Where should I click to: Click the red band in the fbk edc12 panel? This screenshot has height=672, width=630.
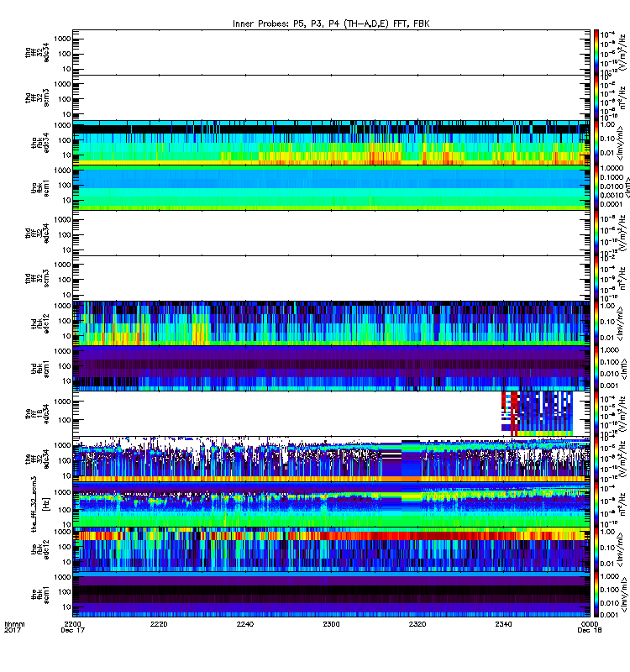(331, 536)
